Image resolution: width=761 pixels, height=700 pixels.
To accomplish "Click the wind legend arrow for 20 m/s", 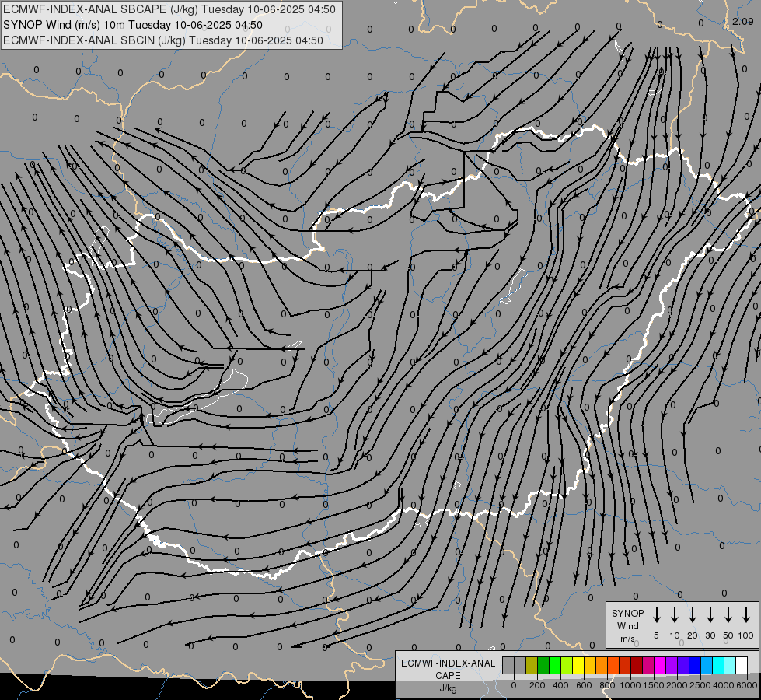I will click(x=693, y=615).
